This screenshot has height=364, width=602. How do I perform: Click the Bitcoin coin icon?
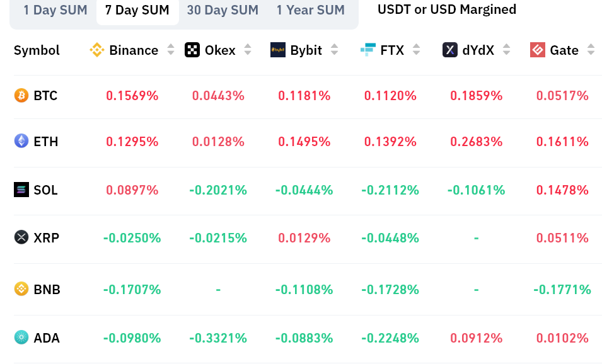pyautogui.click(x=21, y=96)
